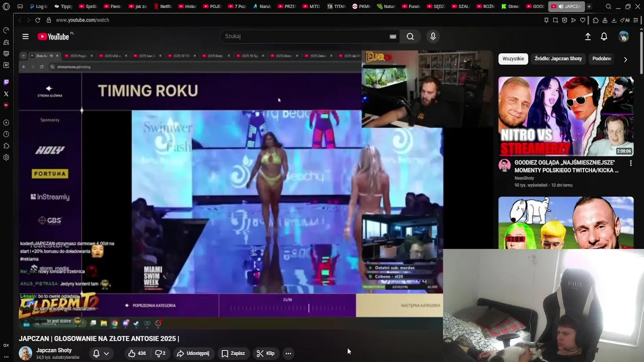Image resolution: width=644 pixels, height=362 pixels.
Task: Select the Źródło: Japczan Shoty chip
Action: (558, 59)
